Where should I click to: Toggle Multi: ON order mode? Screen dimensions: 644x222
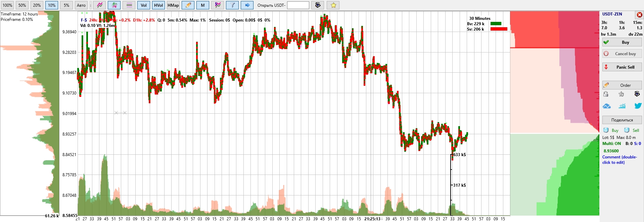coord(611,143)
